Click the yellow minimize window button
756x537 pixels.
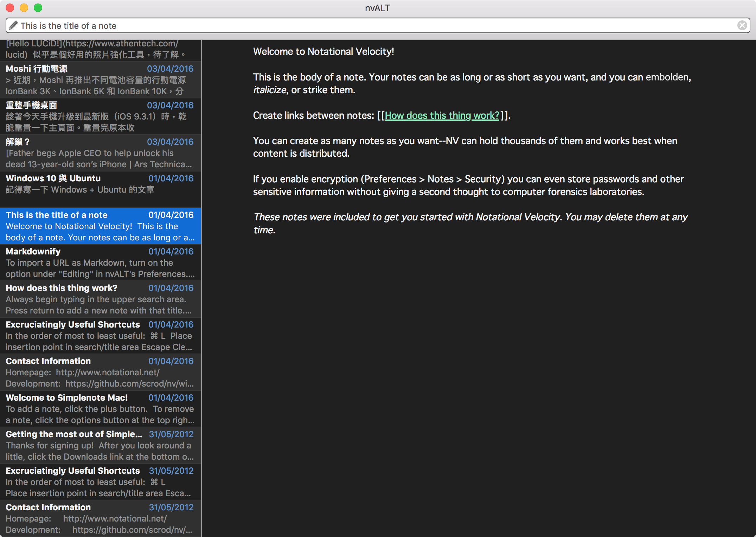(24, 8)
